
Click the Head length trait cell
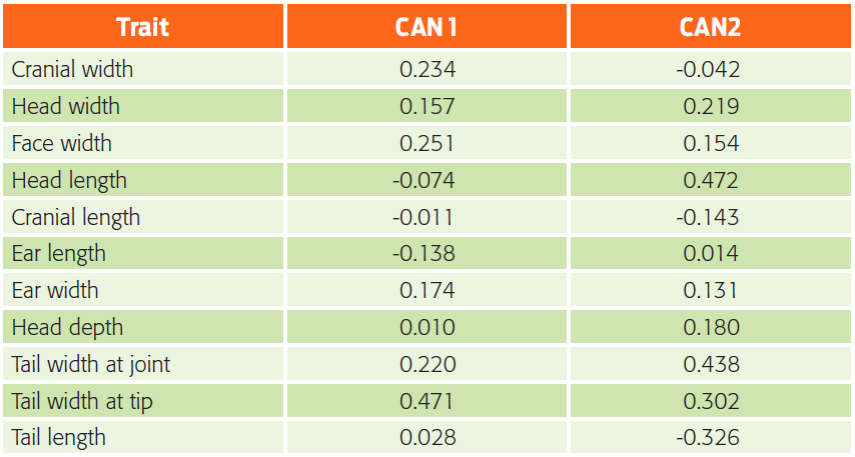69,180
